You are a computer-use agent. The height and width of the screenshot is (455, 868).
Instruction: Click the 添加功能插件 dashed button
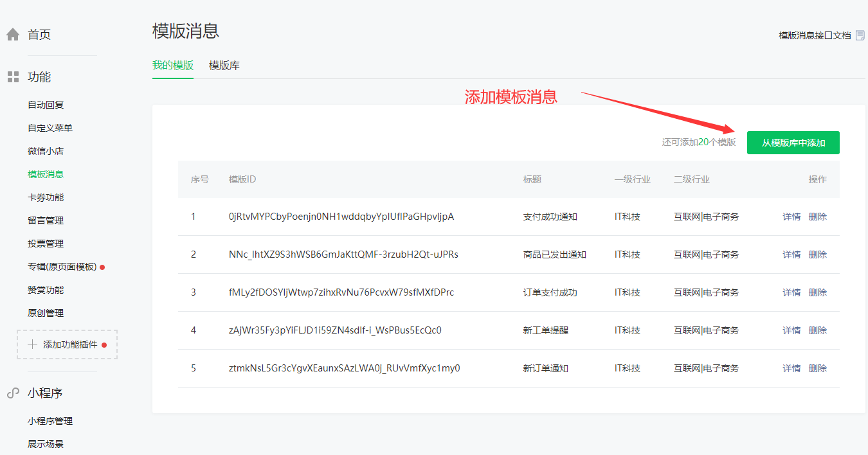tap(67, 344)
